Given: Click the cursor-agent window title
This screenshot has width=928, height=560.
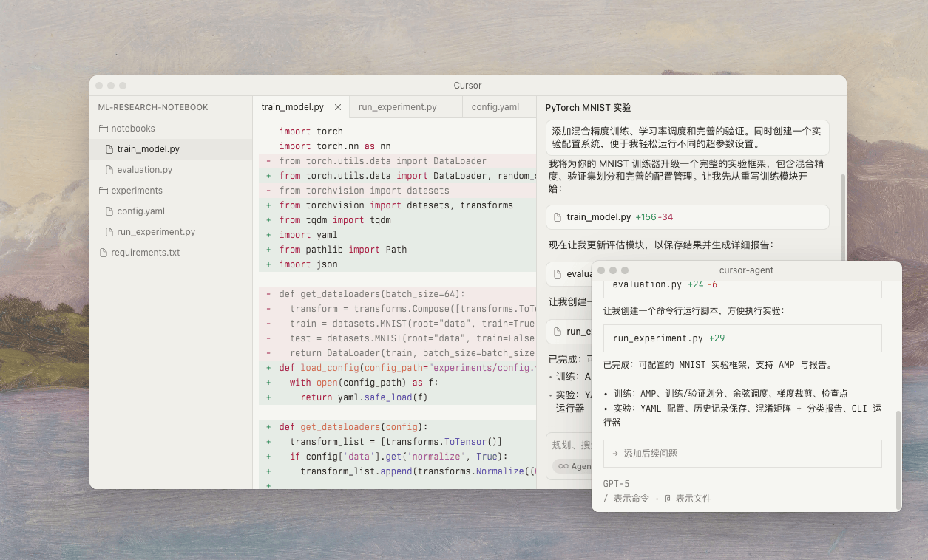Looking at the screenshot, I should 746,270.
